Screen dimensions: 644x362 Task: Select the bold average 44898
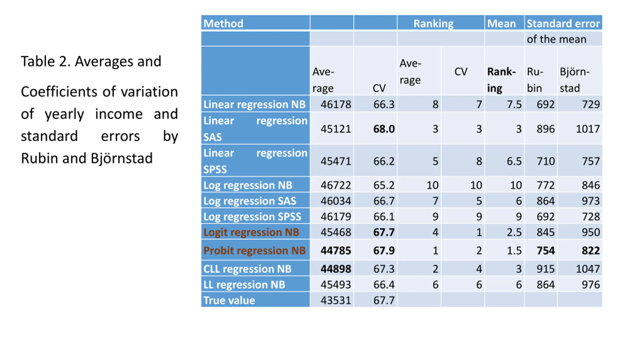pos(336,268)
